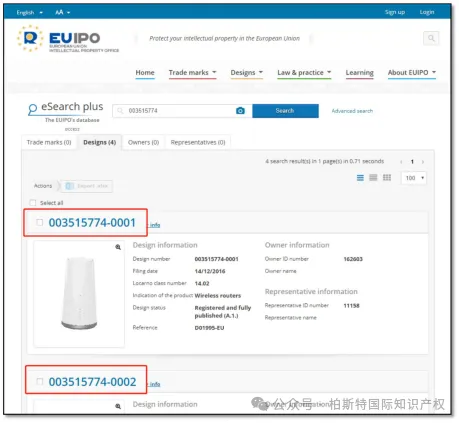Switch to the Owners (0) tab
The image size is (460, 423).
click(x=143, y=142)
